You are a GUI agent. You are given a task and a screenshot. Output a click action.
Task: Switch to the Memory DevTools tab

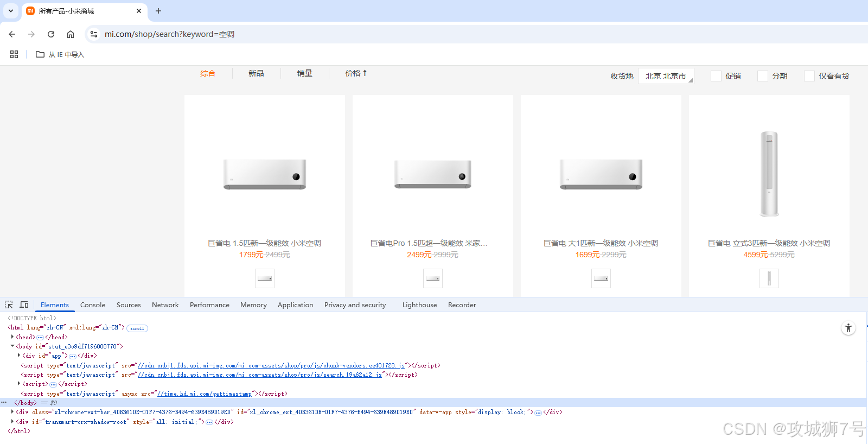click(253, 305)
